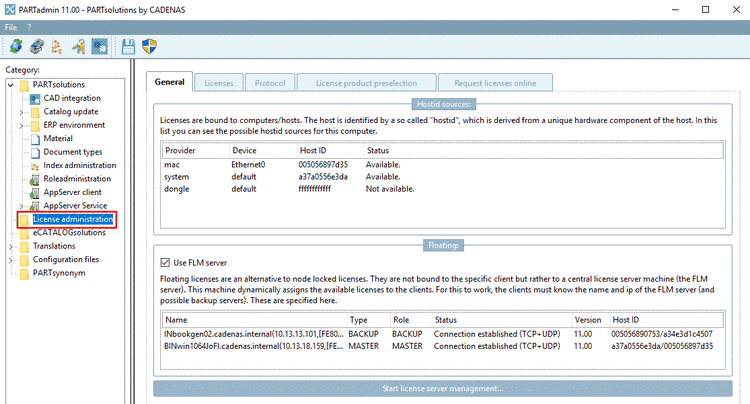Switch to the Protocol tab
This screenshot has width=750, height=404.
coord(270,83)
